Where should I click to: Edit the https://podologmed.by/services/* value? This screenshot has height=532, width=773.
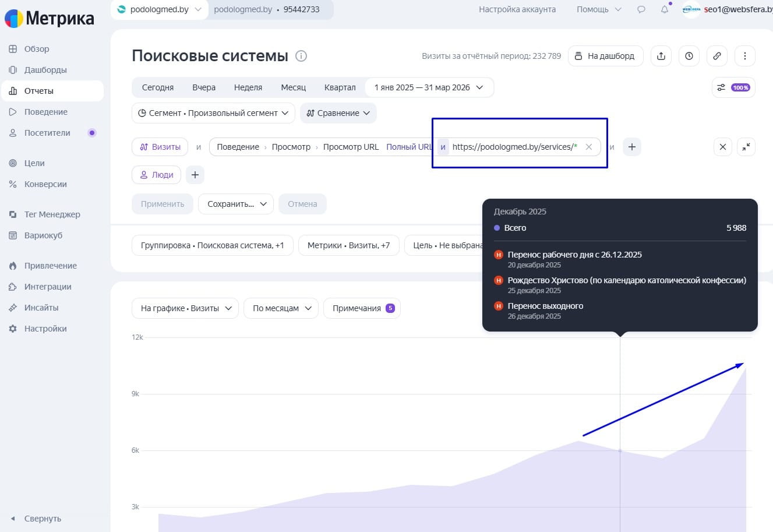click(x=515, y=147)
